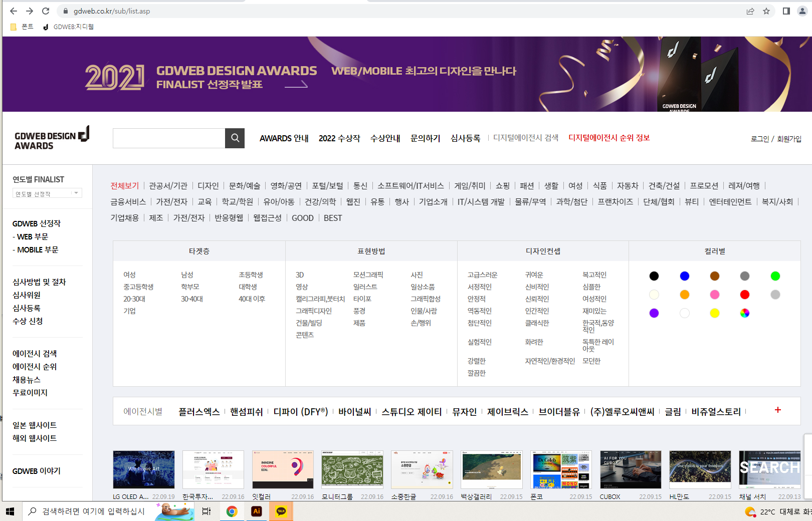
Task: Click in the site search input field
Action: 169,138
